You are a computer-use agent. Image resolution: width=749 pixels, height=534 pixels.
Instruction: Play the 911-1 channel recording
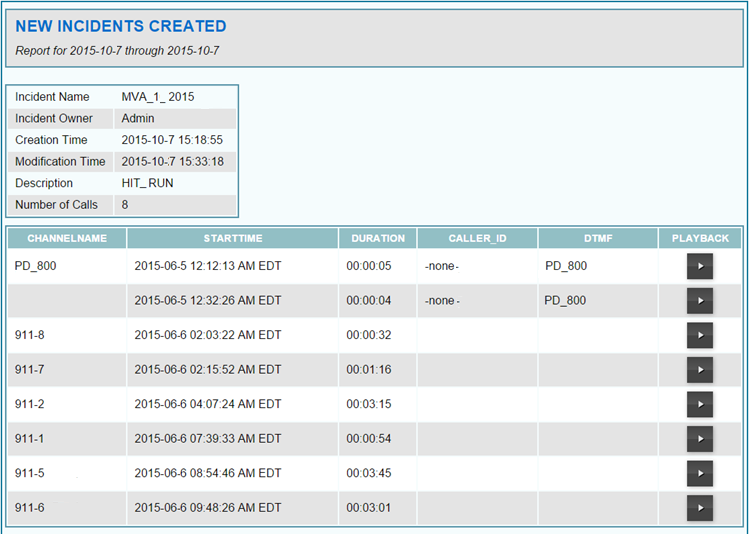pos(700,439)
